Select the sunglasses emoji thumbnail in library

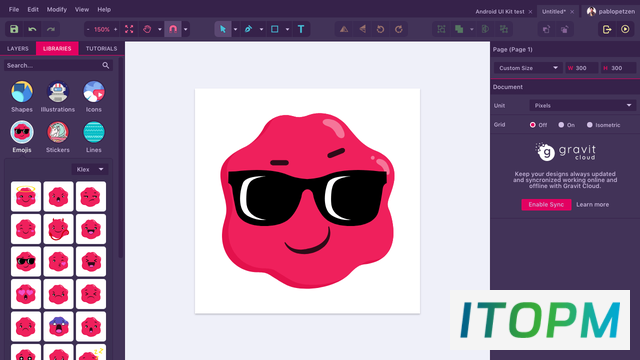tap(26, 261)
